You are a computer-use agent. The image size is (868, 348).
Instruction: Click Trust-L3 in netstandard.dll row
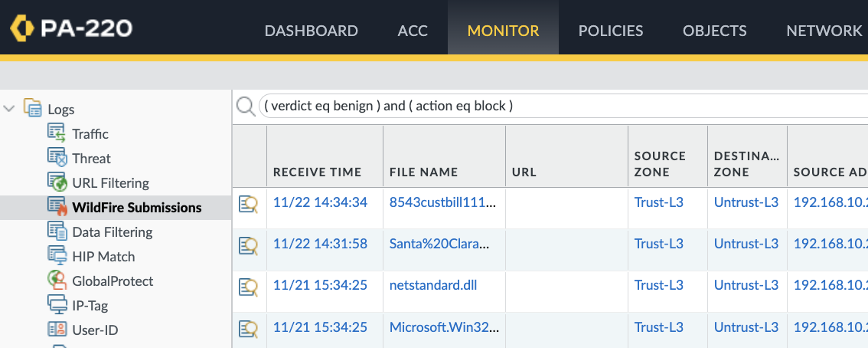click(x=659, y=285)
